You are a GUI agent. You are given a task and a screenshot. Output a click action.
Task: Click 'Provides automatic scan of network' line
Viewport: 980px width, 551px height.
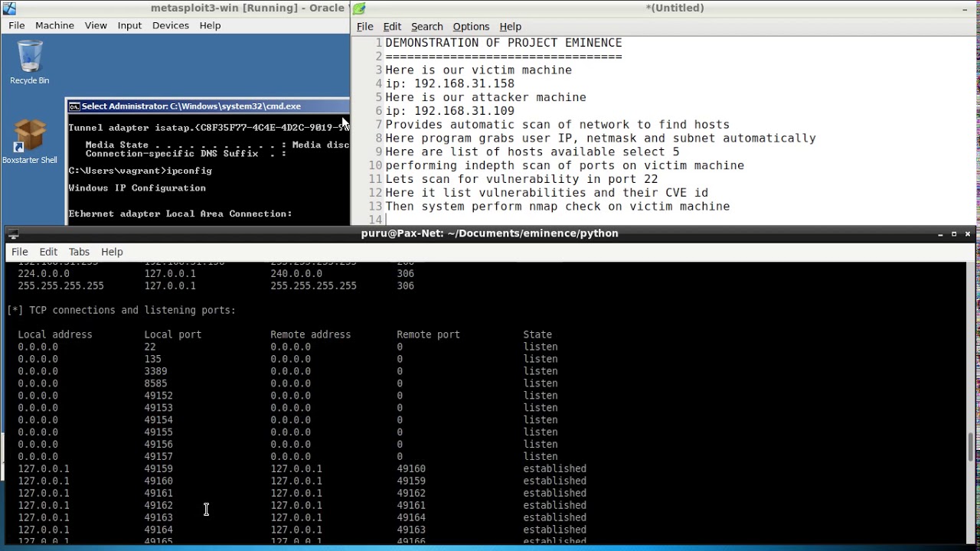[x=557, y=125]
